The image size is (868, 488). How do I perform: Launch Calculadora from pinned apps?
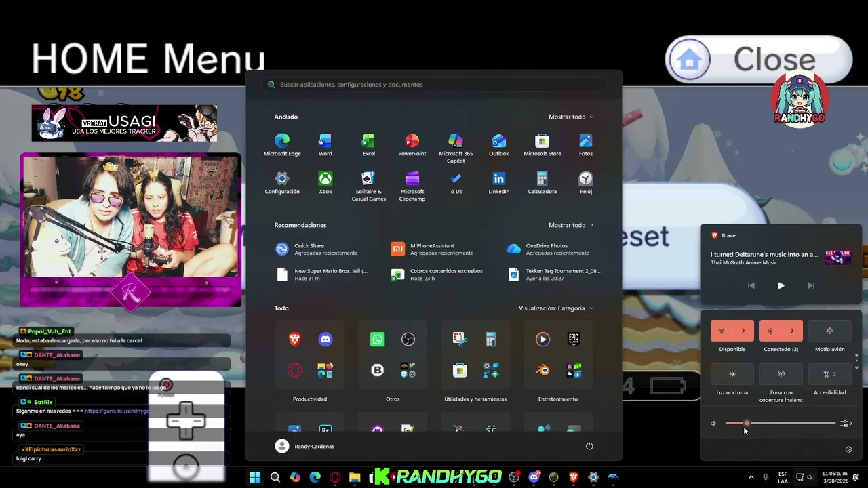coord(542,183)
